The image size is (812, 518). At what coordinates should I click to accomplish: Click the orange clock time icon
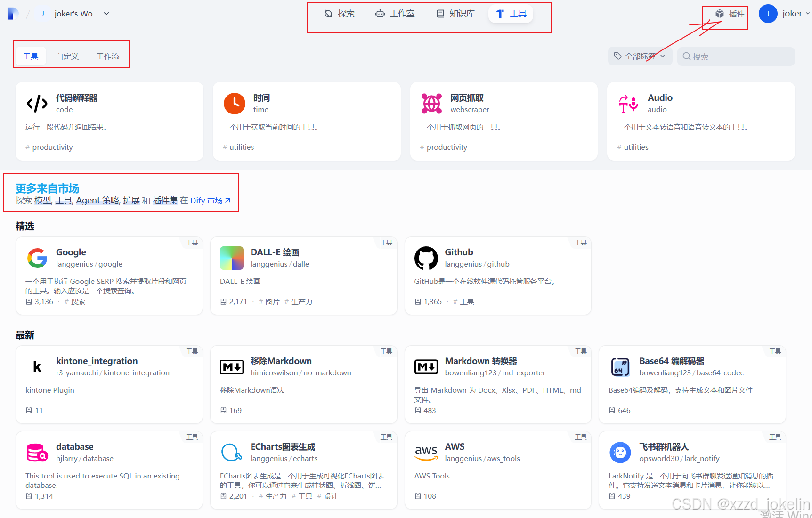point(235,103)
